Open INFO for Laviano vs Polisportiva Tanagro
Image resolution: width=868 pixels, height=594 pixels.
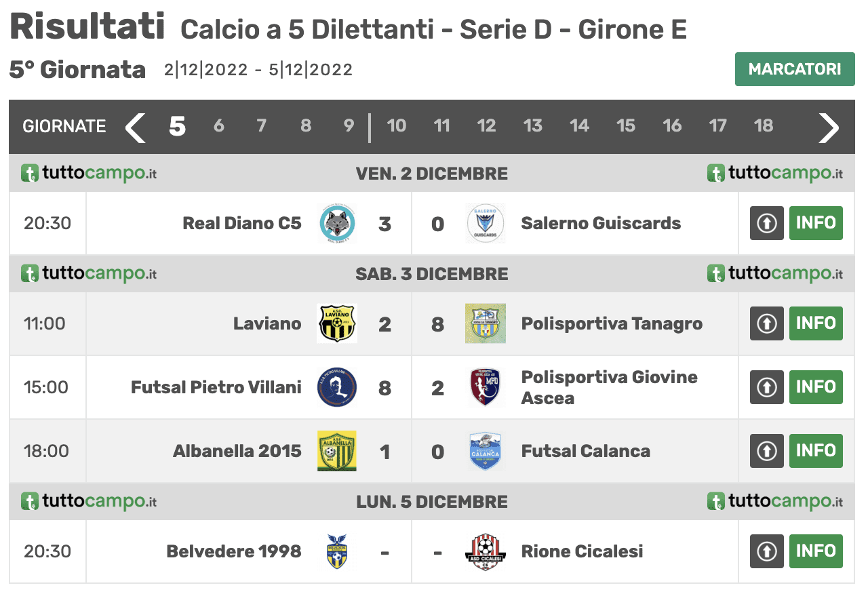[x=816, y=323]
